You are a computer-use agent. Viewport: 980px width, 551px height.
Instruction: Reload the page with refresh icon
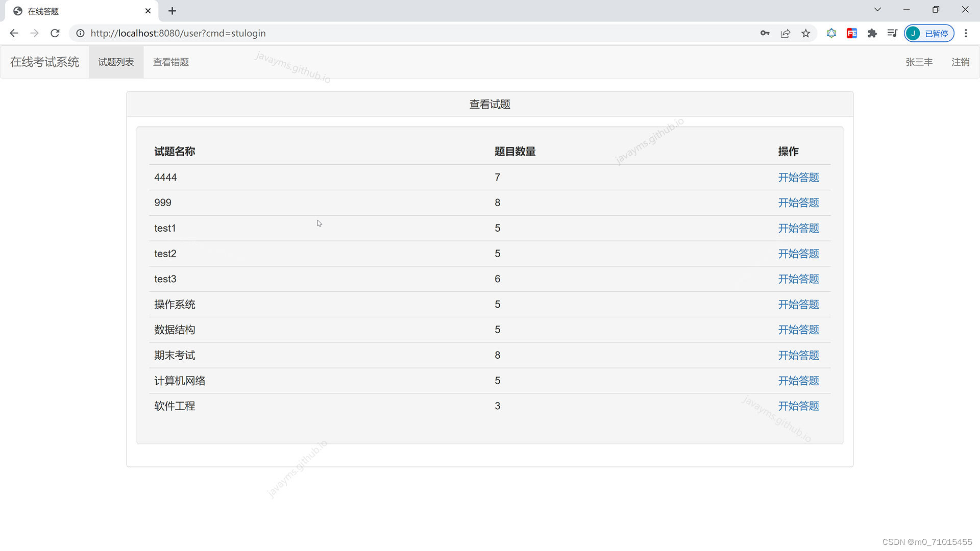pyautogui.click(x=55, y=33)
